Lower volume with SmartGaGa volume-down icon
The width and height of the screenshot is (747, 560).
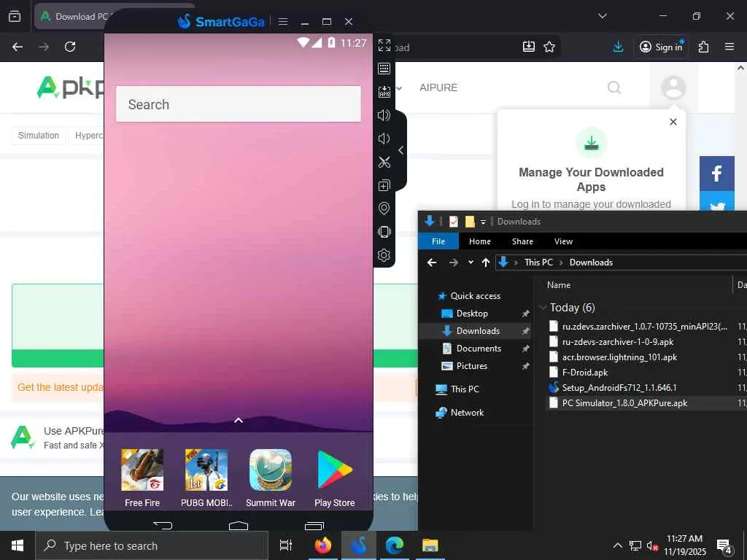(384, 139)
